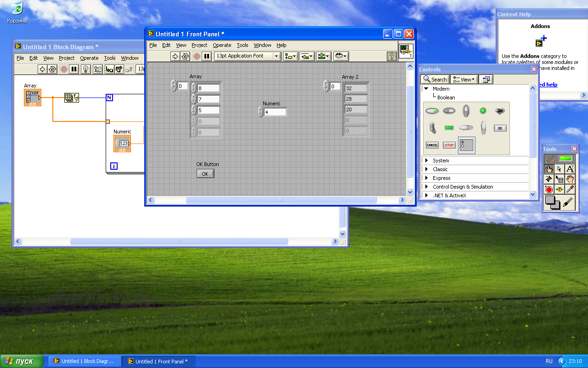Select the Position/Size/Select arrow tool
The height and width of the screenshot is (368, 588).
click(x=560, y=169)
